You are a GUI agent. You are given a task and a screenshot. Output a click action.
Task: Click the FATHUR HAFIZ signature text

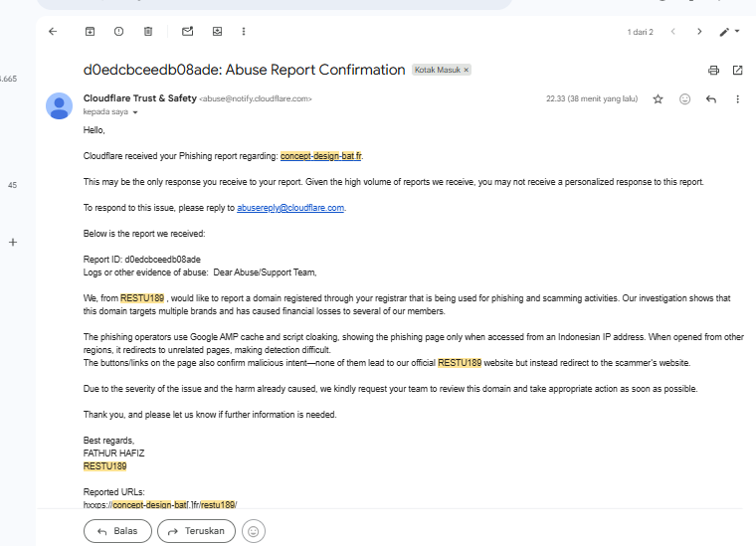point(113,453)
